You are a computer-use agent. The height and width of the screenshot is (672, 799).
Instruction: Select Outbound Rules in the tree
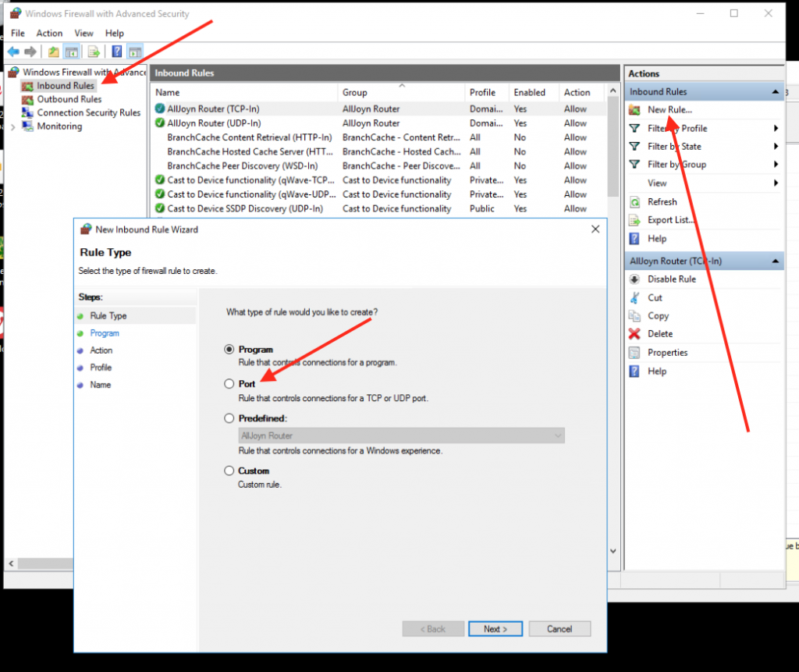click(x=69, y=99)
